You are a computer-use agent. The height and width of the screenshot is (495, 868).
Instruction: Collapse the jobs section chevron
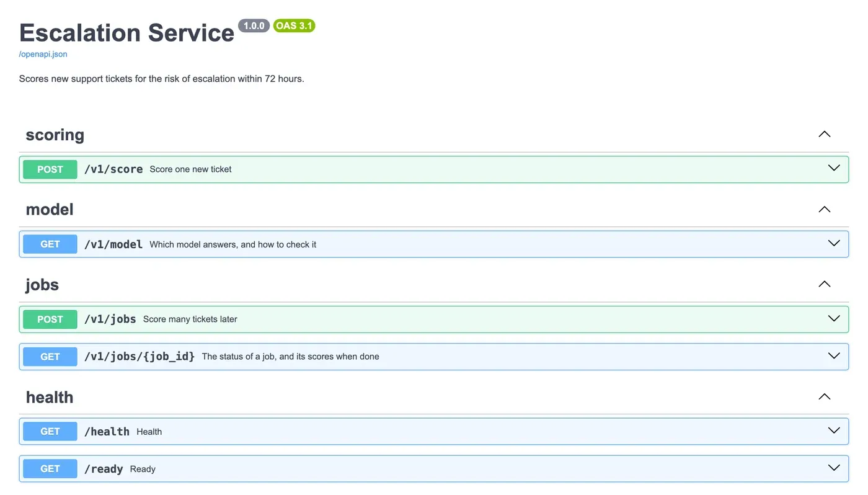(x=824, y=284)
